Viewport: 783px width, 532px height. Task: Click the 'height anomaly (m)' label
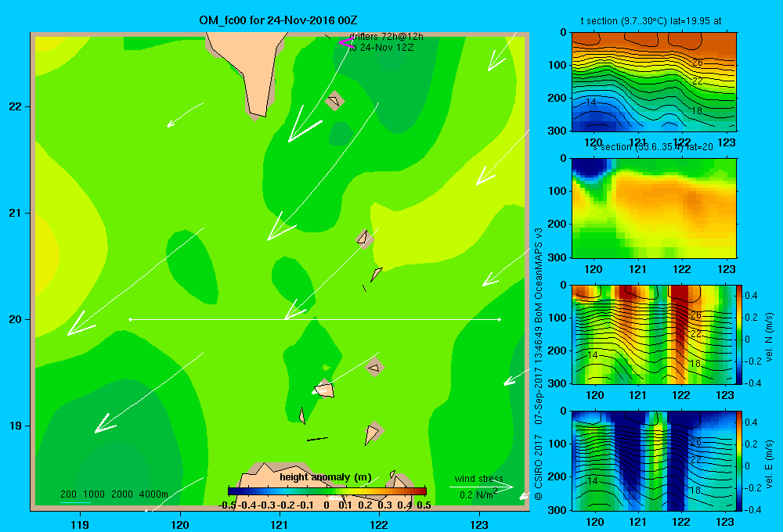click(x=325, y=477)
